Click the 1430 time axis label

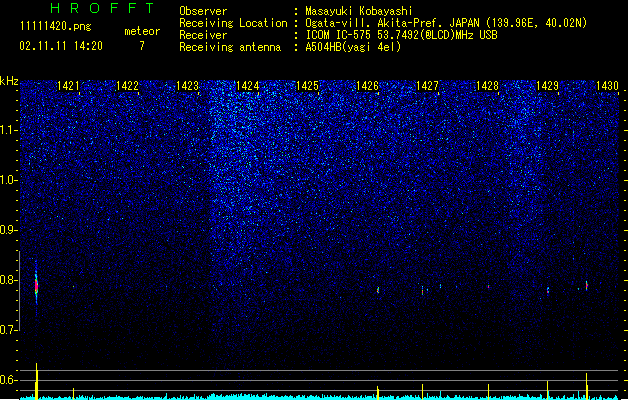[x=607, y=86]
